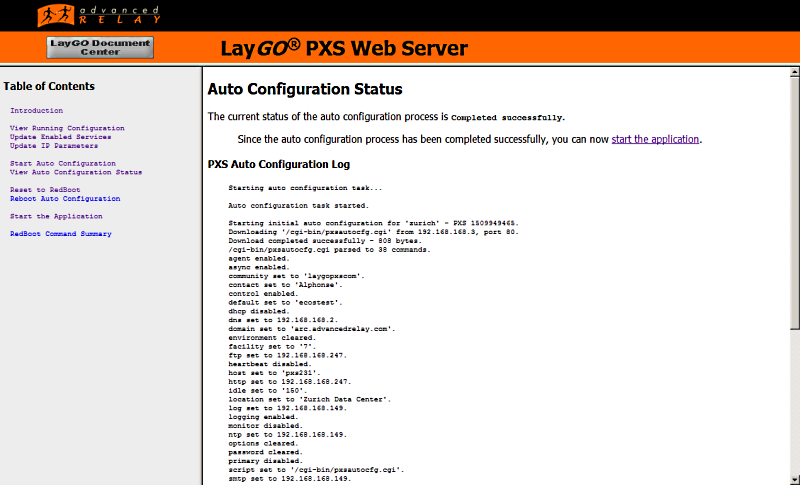Click Reset to RedBoot link
This screenshot has width=800, height=485.
point(45,190)
